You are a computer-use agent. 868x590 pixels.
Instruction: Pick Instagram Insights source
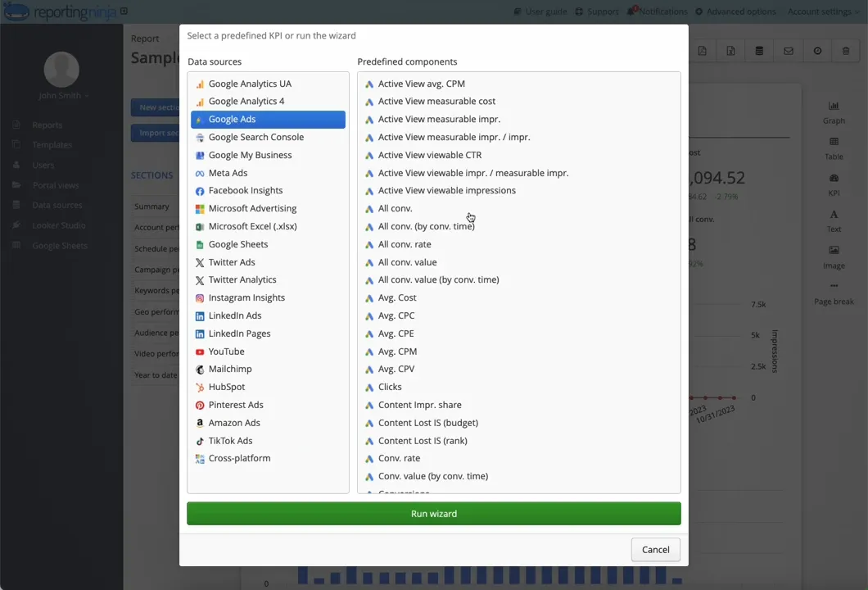(268, 298)
